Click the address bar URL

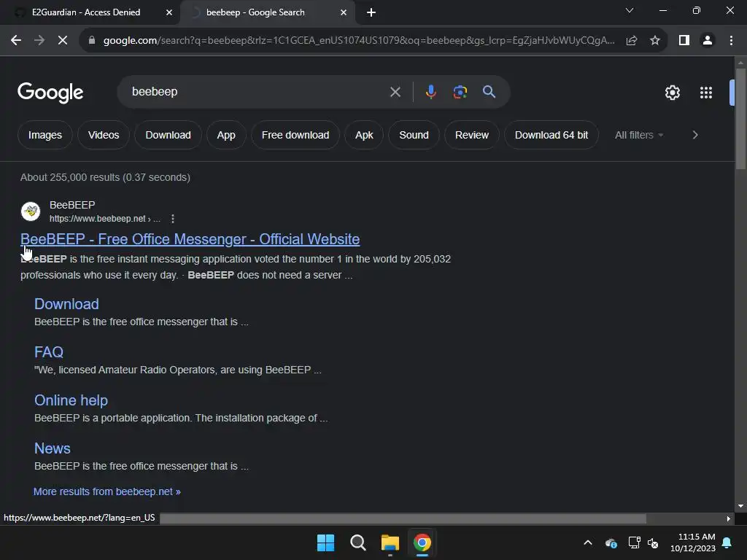(x=359, y=41)
